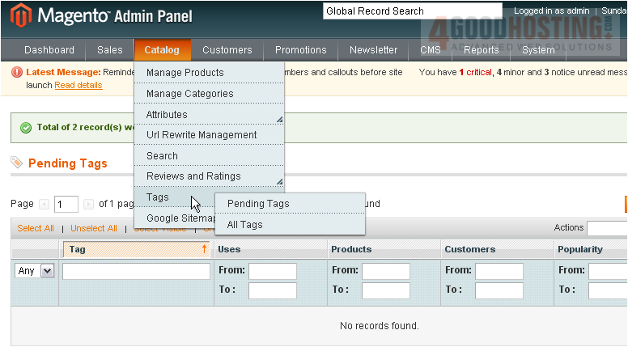Expand Reviews and Ratings submenu
Image resolution: width=628 pixels, height=364 pixels.
pyautogui.click(x=279, y=180)
